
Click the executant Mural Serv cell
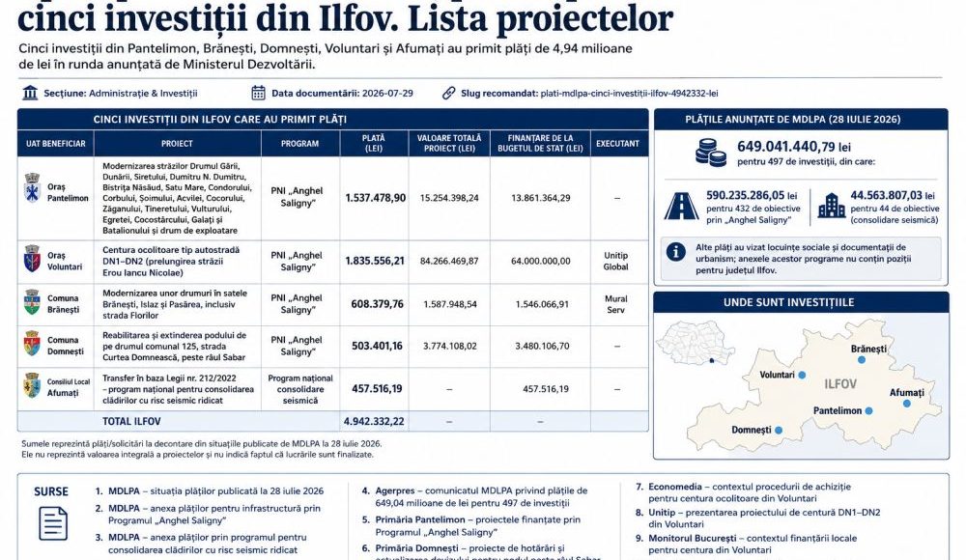(x=616, y=304)
